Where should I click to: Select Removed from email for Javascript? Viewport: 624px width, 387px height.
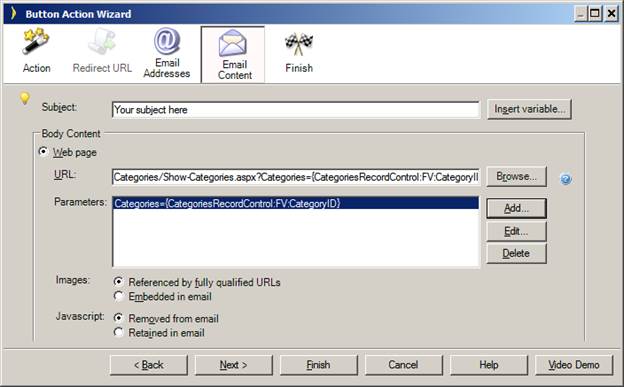[118, 318]
